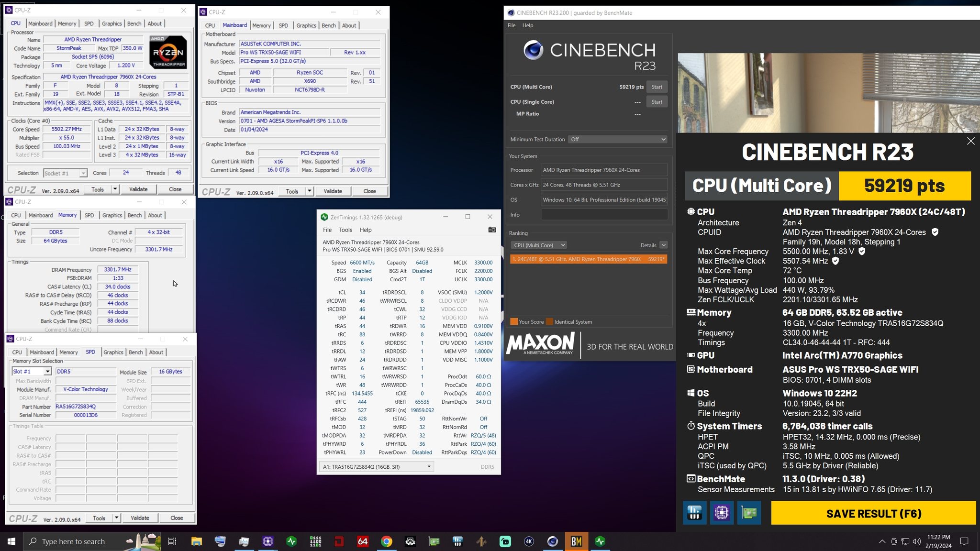Click the BenchMate BM taskbar icon
980x551 pixels.
(576, 541)
